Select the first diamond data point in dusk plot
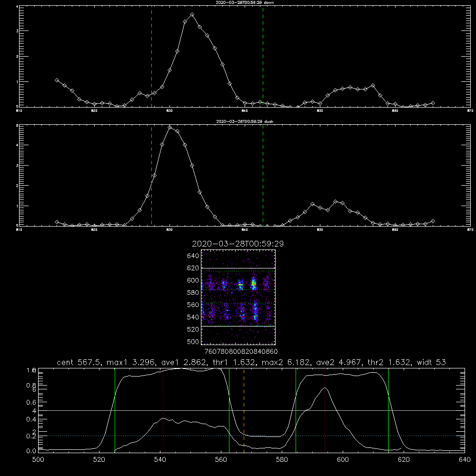476x476 pixels. 57,222
